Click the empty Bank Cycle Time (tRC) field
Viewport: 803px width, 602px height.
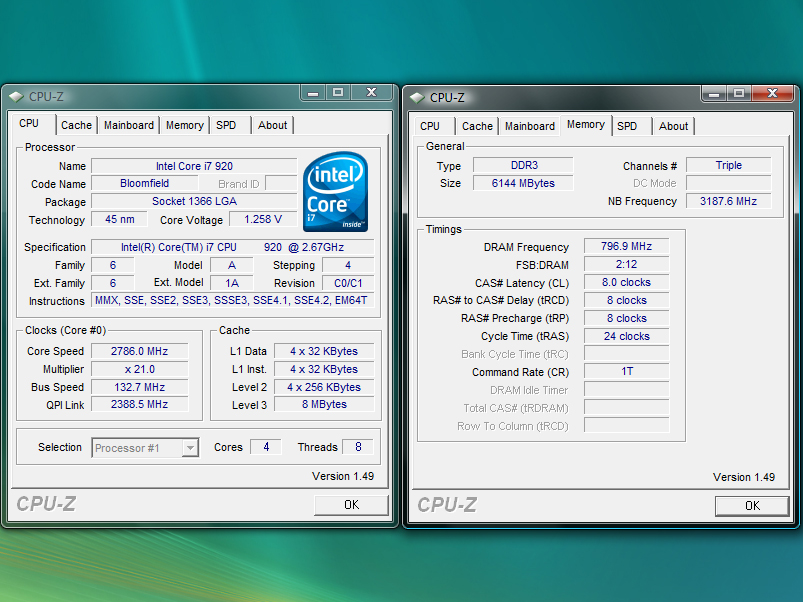pyautogui.click(x=626, y=354)
